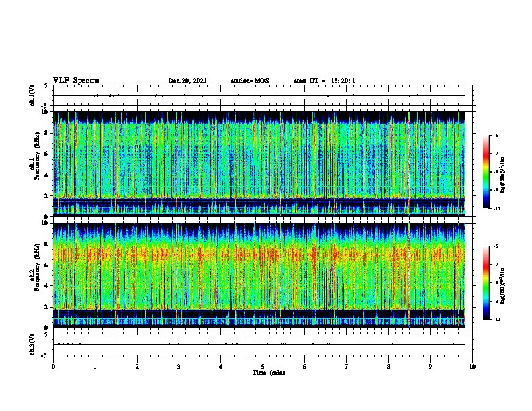Screen dimensions: 532x411
Task: Click the ch.2 spectrogram panel
Action: [259, 275]
